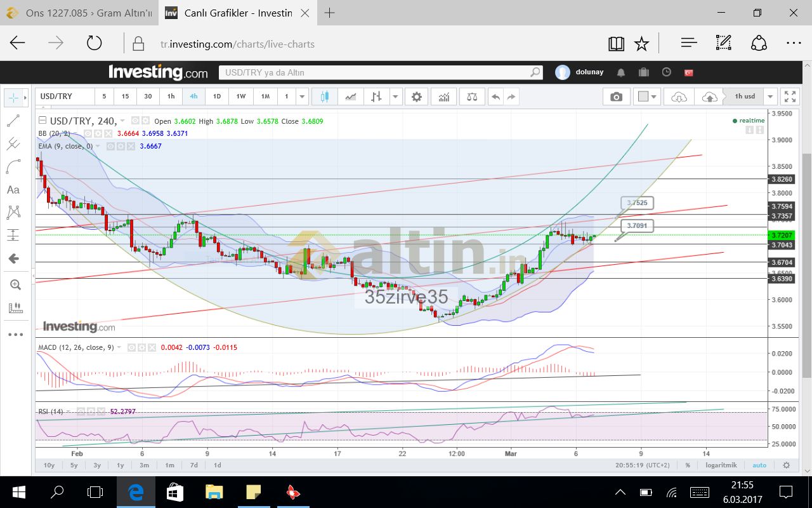This screenshot has width=812, height=508.
Task: Take a chart snapshot with camera icon
Action: (x=616, y=97)
